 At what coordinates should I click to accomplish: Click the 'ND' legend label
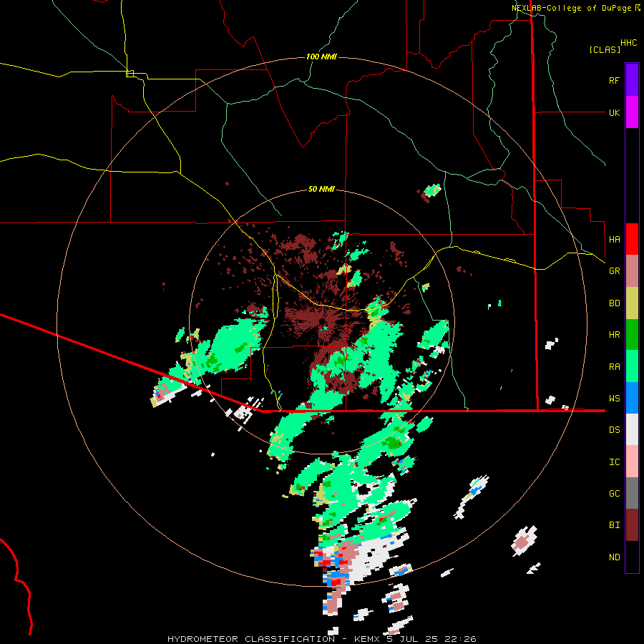614,557
